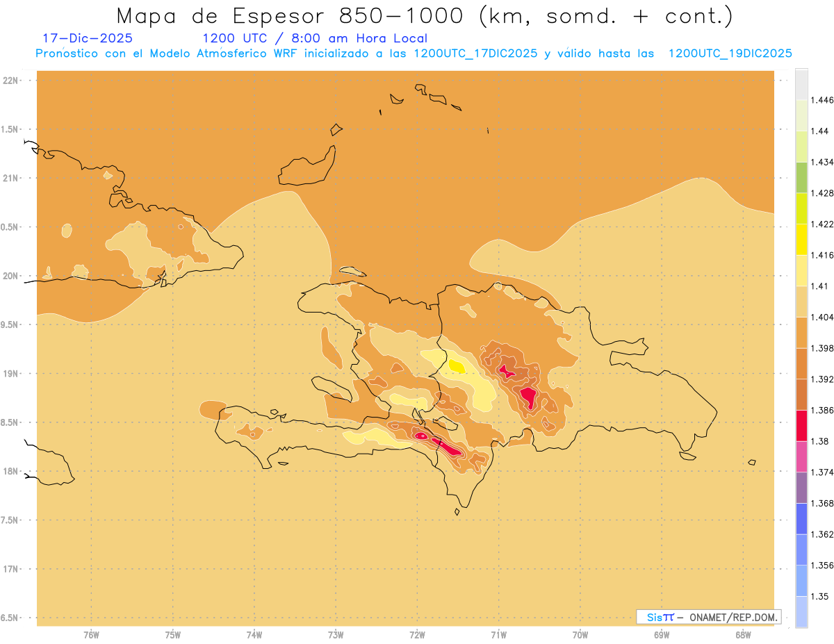Screen dimensions: 834x644
Task: Click the longitude label '75W'
Action: (172, 634)
